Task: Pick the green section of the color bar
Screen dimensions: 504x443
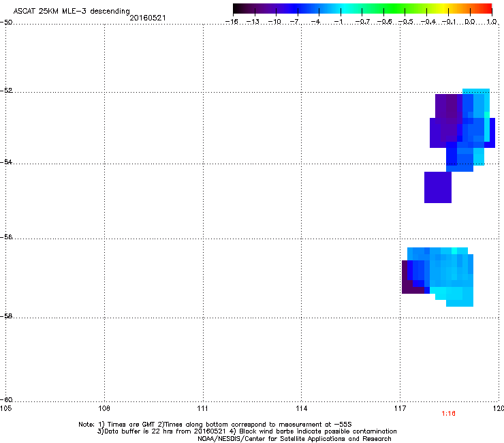Action: point(392,8)
